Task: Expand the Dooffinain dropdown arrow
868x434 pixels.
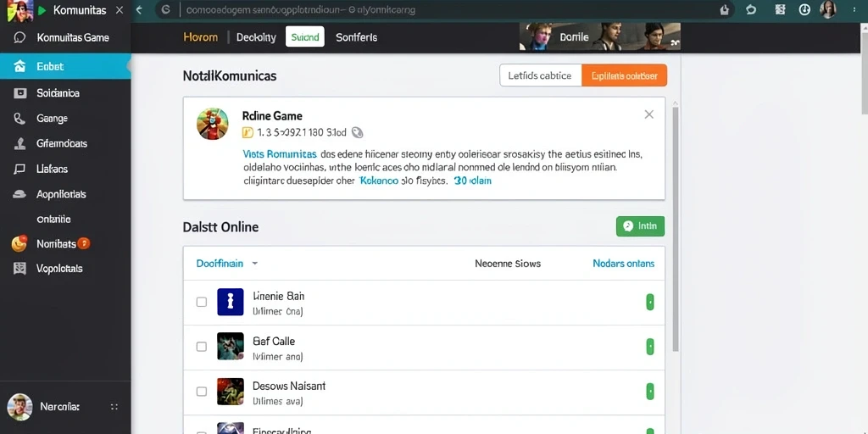Action: 254,264
